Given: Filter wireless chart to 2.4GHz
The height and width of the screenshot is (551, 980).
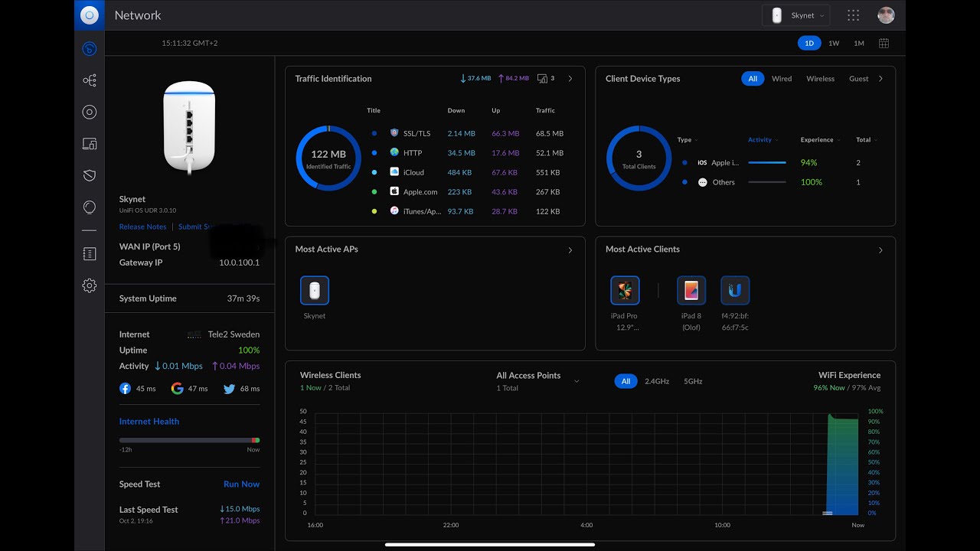Looking at the screenshot, I should tap(657, 381).
